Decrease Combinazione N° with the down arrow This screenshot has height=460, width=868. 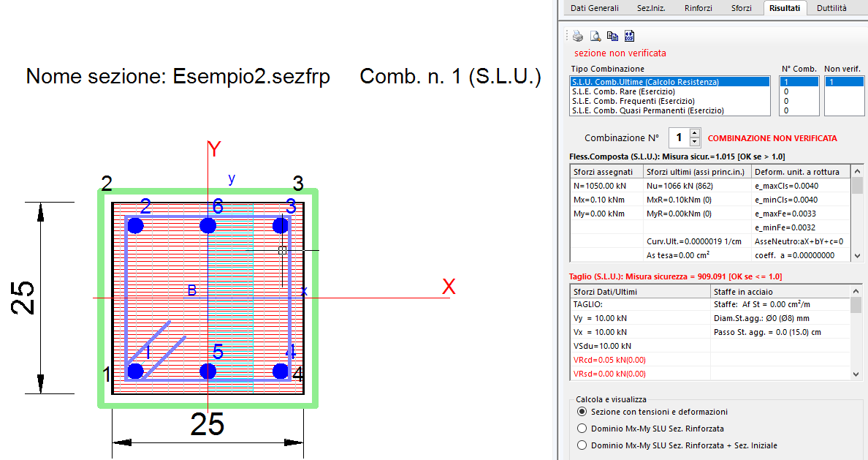point(695,142)
